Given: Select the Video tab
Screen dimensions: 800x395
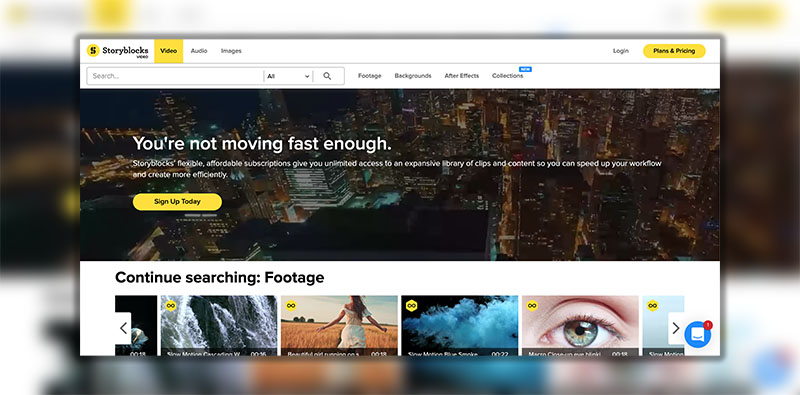Looking at the screenshot, I should pos(168,51).
